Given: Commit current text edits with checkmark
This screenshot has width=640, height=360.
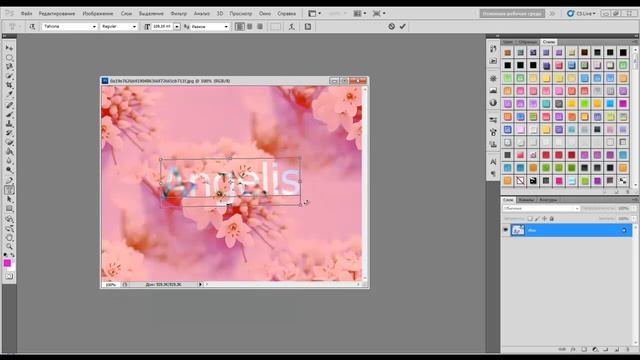Looking at the screenshot, I should coord(402,27).
